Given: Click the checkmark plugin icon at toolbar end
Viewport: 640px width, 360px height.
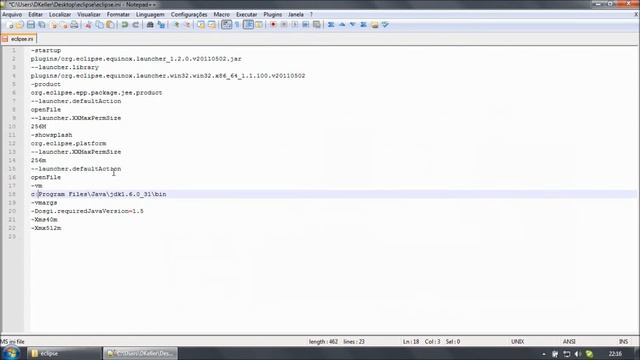Looking at the screenshot, I should tap(385, 25).
